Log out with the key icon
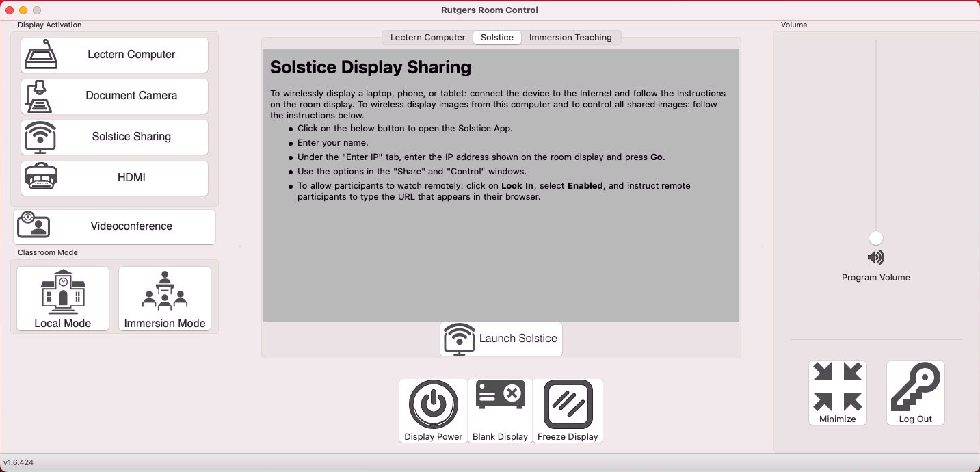This screenshot has height=472, width=980. tap(915, 393)
